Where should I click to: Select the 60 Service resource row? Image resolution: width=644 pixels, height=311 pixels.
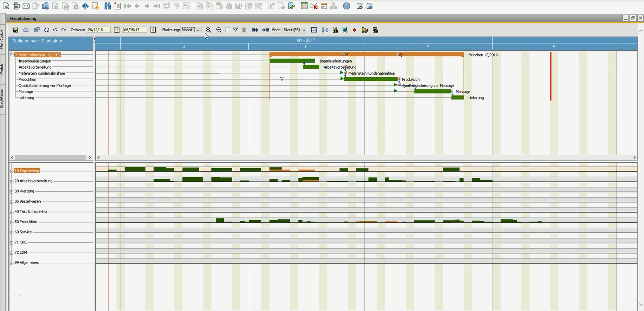click(23, 232)
